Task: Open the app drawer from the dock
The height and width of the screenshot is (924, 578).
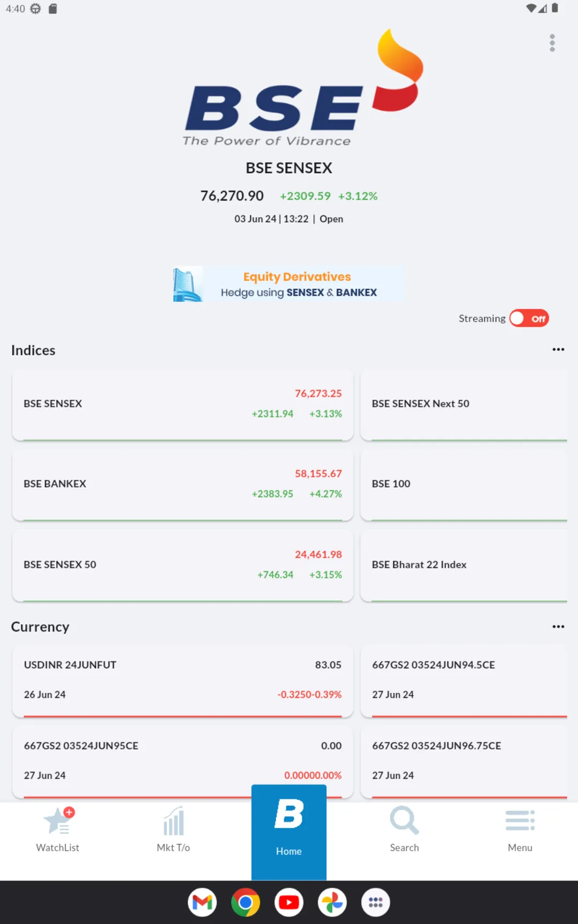Action: tap(376, 902)
